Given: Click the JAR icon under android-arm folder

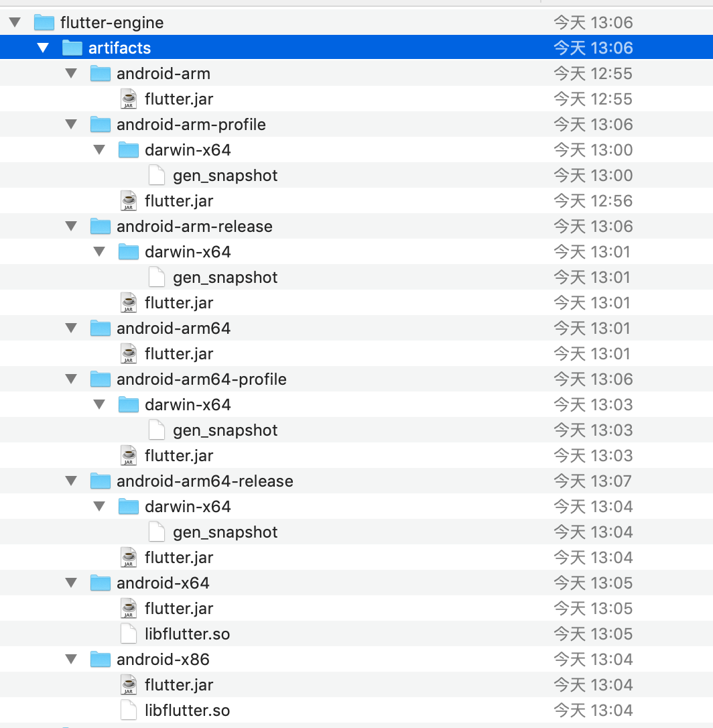Looking at the screenshot, I should (128, 99).
